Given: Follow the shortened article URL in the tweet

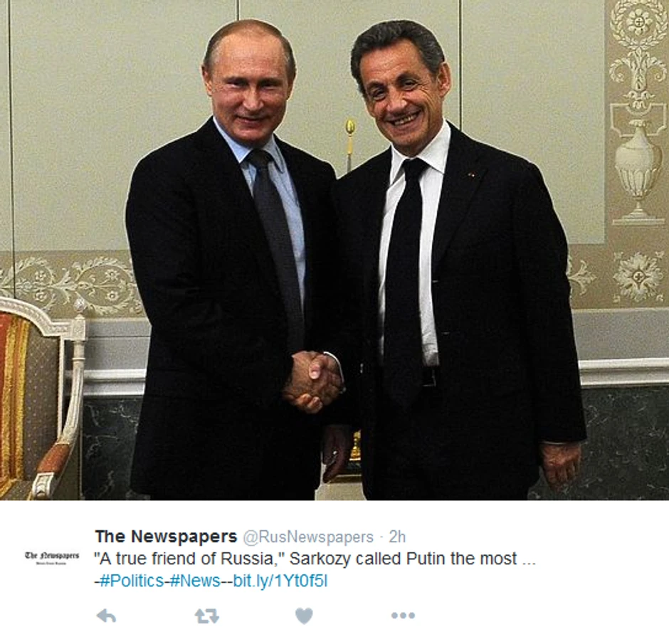Looking at the screenshot, I should click(280, 581).
